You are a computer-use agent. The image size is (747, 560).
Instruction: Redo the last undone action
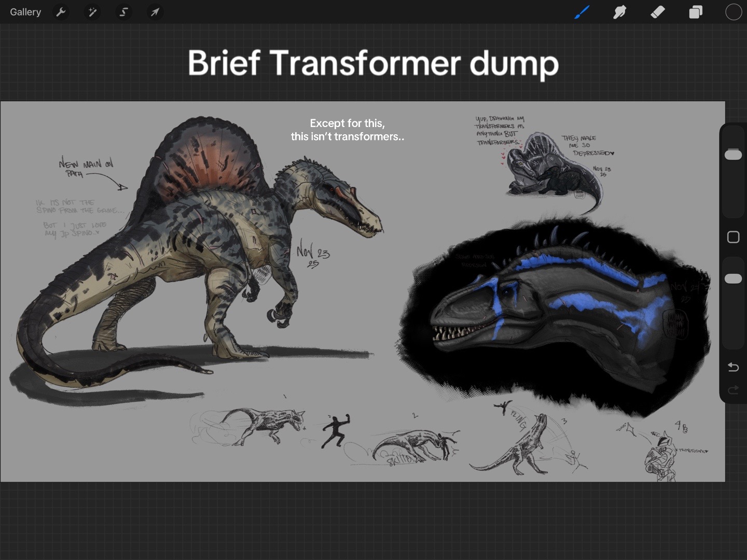tap(733, 390)
